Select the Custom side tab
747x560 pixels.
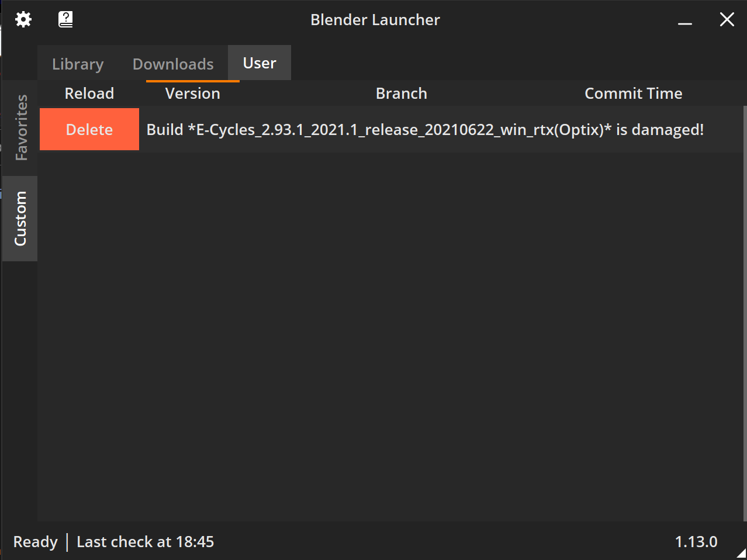[x=20, y=218]
